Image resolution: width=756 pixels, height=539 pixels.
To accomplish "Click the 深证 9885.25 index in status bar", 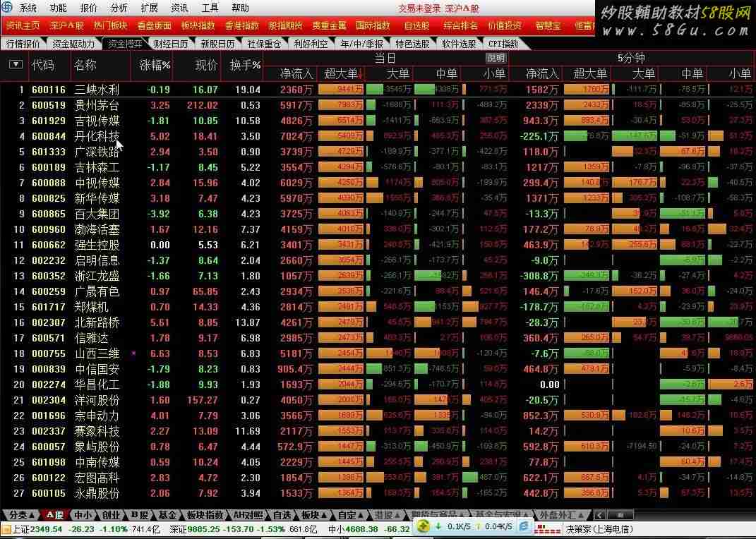I will pyautogui.click(x=195, y=529).
